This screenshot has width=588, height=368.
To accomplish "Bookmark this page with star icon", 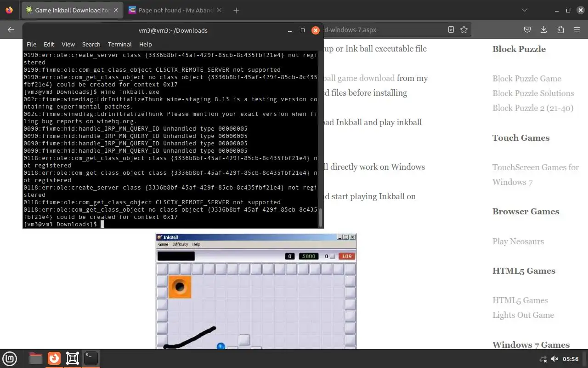I will point(464,29).
